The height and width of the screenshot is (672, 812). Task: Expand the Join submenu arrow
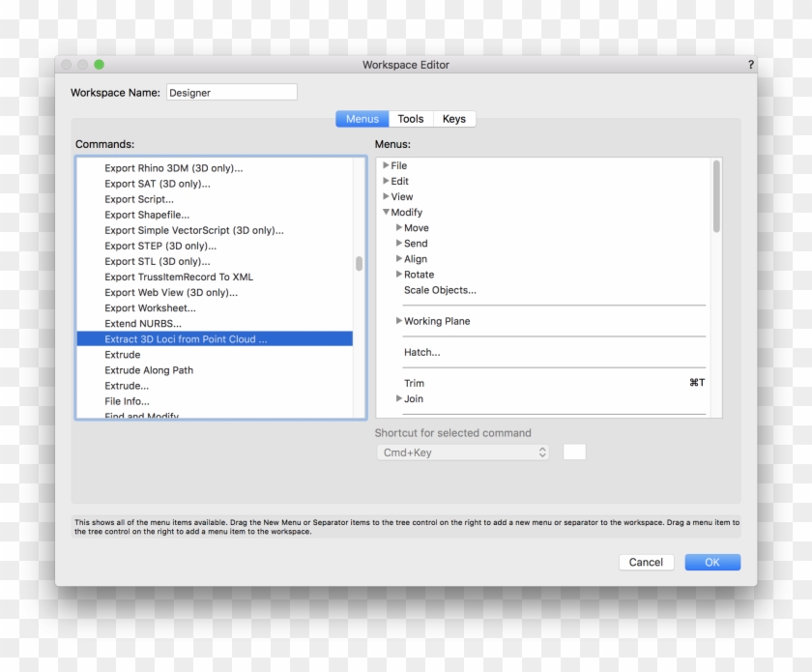coord(399,398)
